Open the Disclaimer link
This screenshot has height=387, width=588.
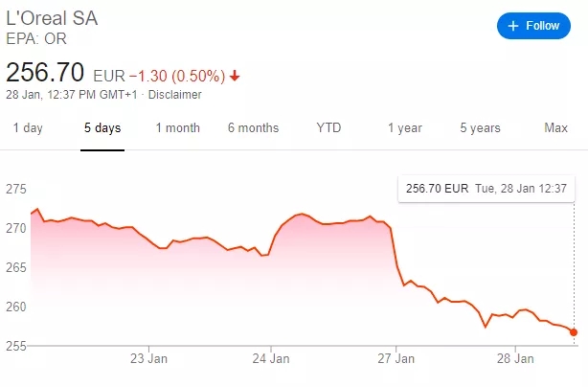[x=174, y=95]
